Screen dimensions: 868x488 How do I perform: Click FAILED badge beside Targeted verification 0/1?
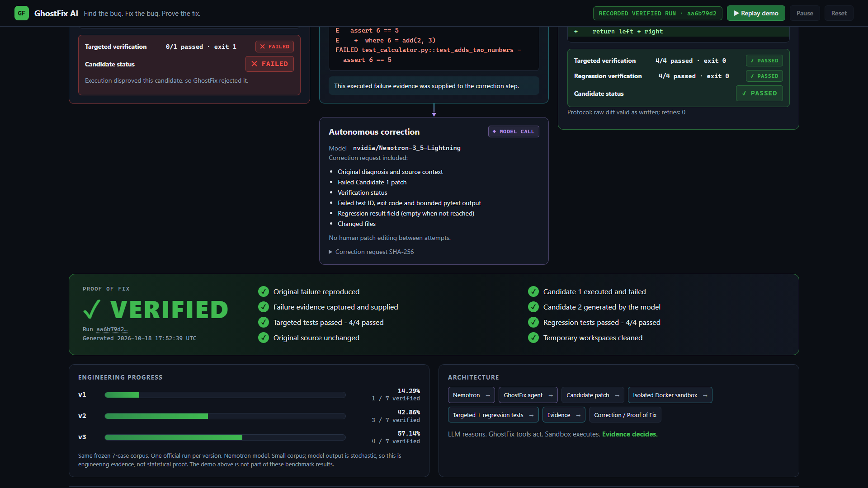coord(274,47)
